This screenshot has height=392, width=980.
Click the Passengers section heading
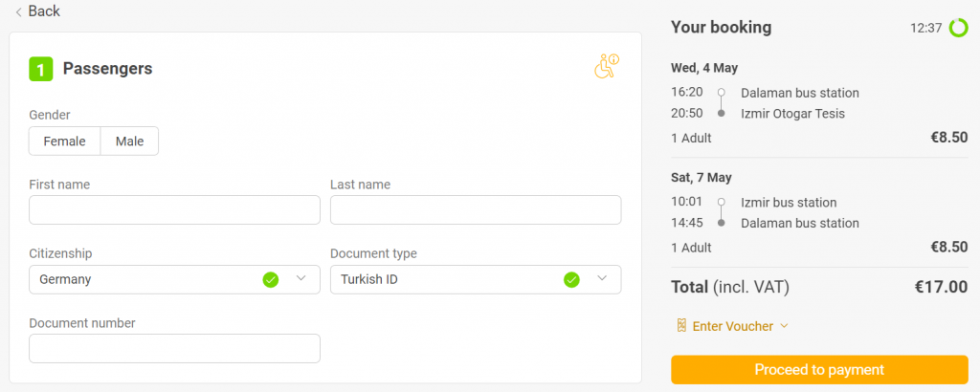tap(107, 69)
